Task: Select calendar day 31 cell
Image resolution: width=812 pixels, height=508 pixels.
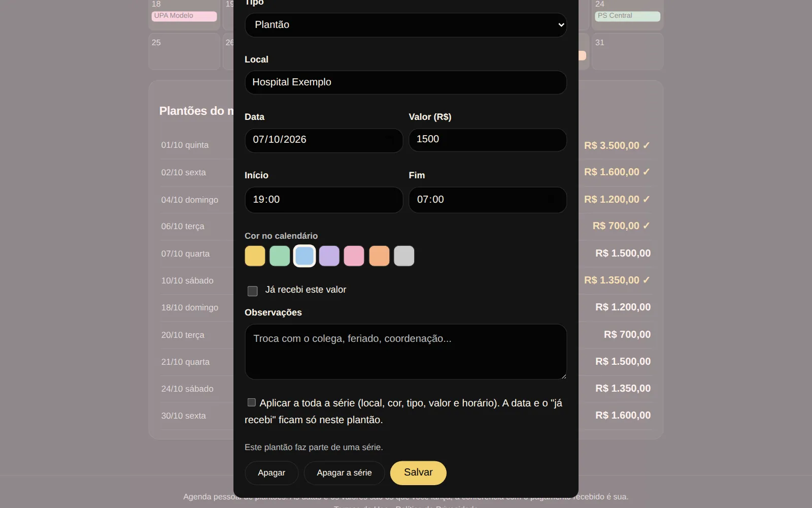Action: 627,51
